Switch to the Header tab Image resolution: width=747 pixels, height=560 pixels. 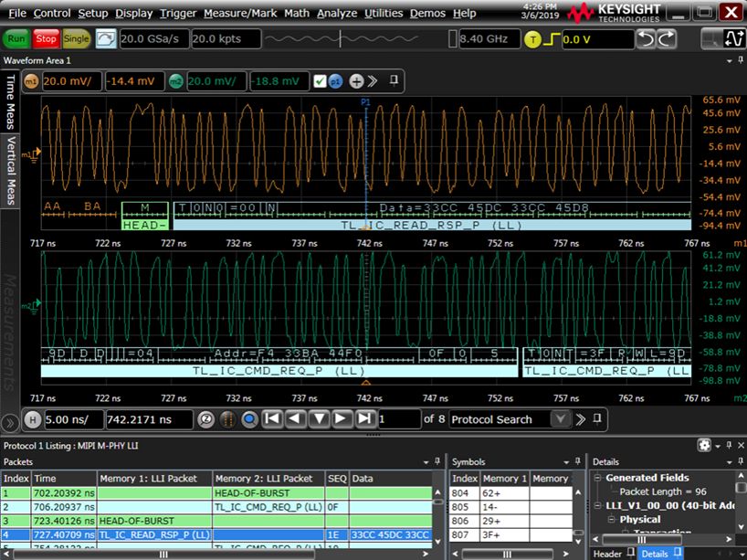coord(607,554)
